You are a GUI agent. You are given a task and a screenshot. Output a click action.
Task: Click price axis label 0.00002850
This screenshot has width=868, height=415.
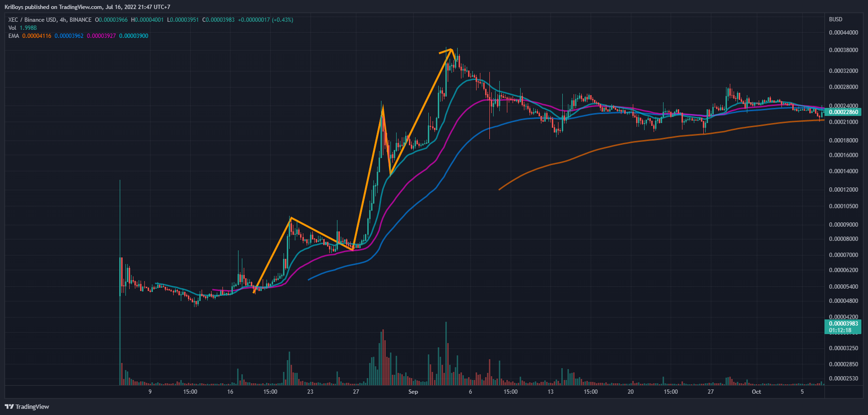(x=843, y=364)
